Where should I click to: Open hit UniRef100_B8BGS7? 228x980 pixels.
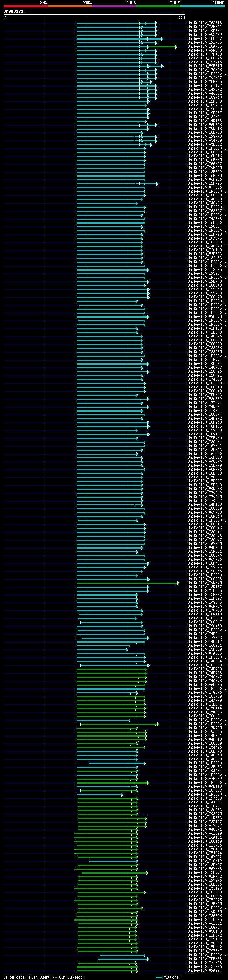tap(204, 39)
